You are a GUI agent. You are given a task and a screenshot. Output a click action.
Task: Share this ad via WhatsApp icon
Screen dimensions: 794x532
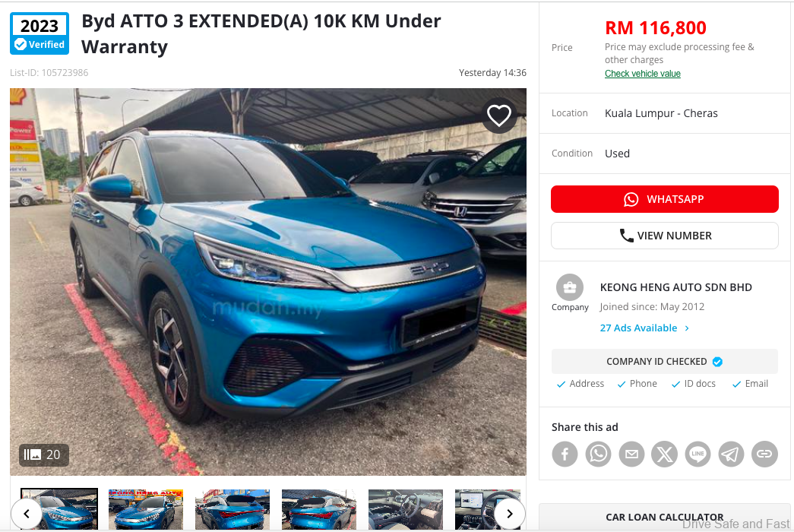(x=598, y=454)
